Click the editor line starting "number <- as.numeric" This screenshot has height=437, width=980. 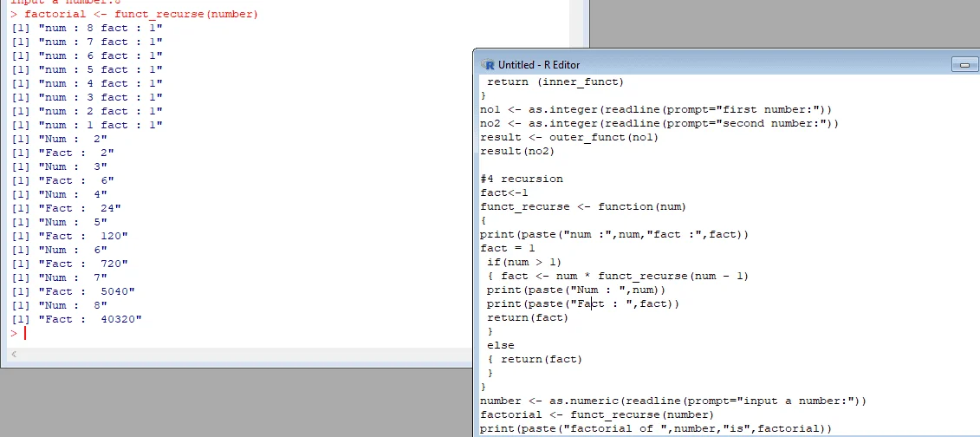pos(673,401)
